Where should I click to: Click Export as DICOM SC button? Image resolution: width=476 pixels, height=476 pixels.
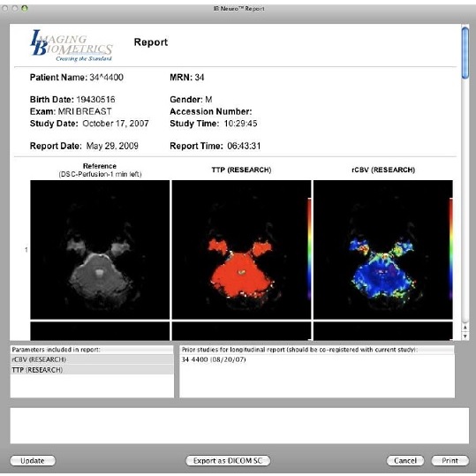[x=228, y=460]
